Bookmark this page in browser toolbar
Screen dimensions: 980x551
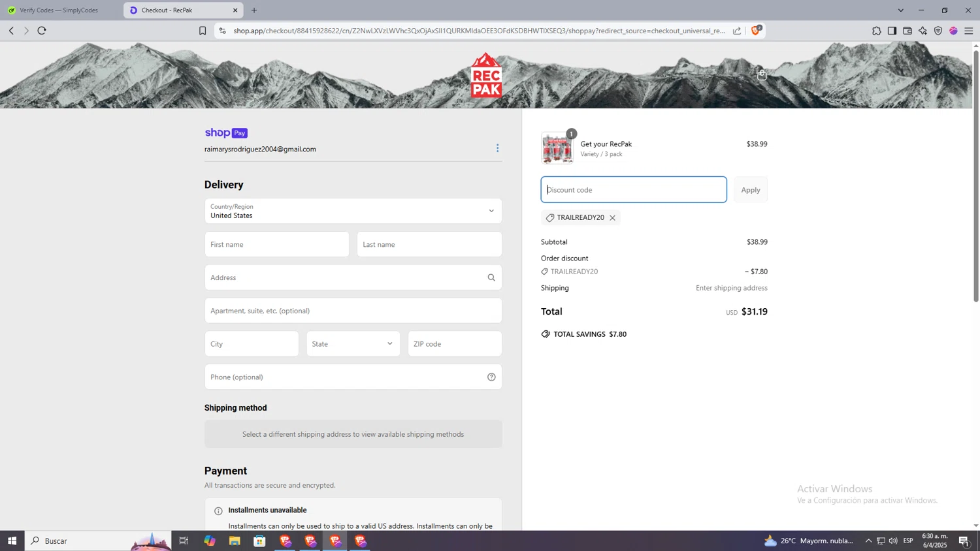point(203,31)
